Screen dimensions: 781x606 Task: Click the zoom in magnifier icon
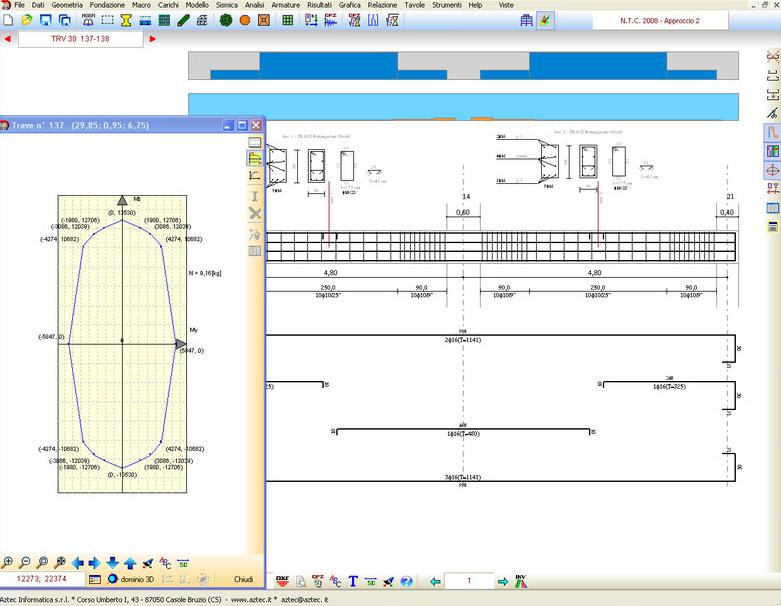coord(8,562)
